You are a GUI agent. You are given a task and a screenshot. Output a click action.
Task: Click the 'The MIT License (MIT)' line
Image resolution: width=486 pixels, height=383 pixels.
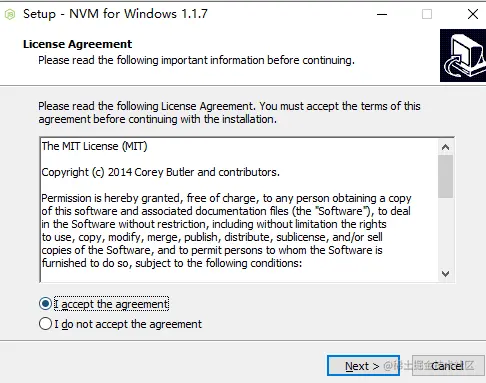pos(94,146)
